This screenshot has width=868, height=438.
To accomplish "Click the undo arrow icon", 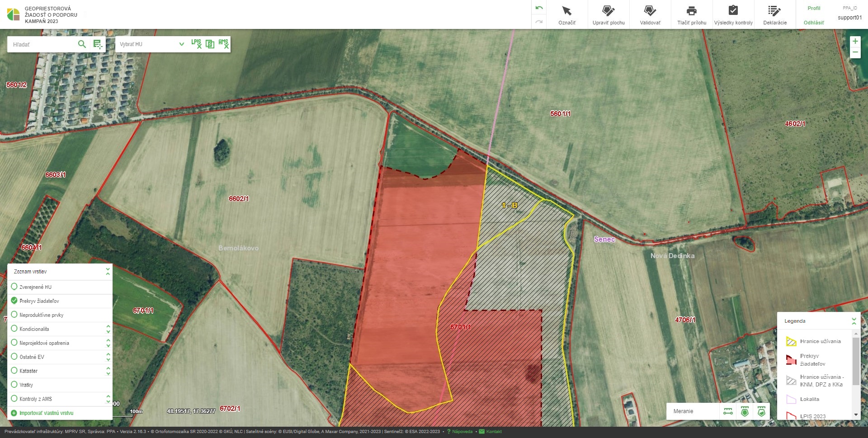I will click(539, 8).
